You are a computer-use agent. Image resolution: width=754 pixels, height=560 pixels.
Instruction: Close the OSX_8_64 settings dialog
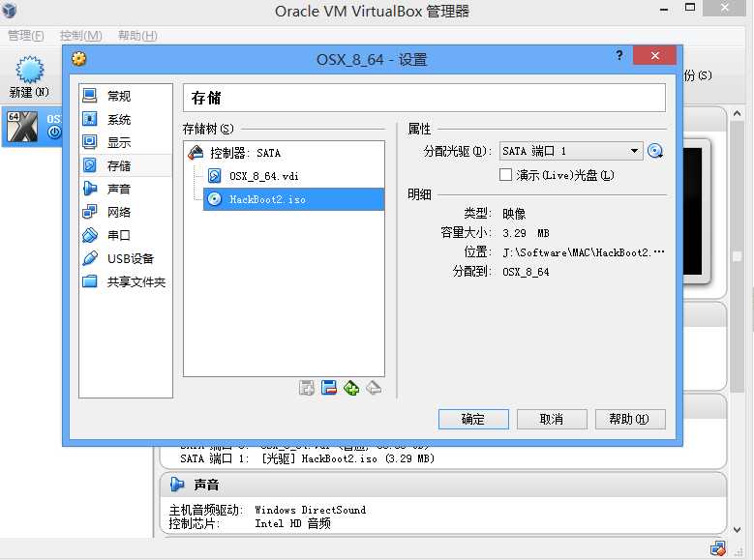point(654,55)
